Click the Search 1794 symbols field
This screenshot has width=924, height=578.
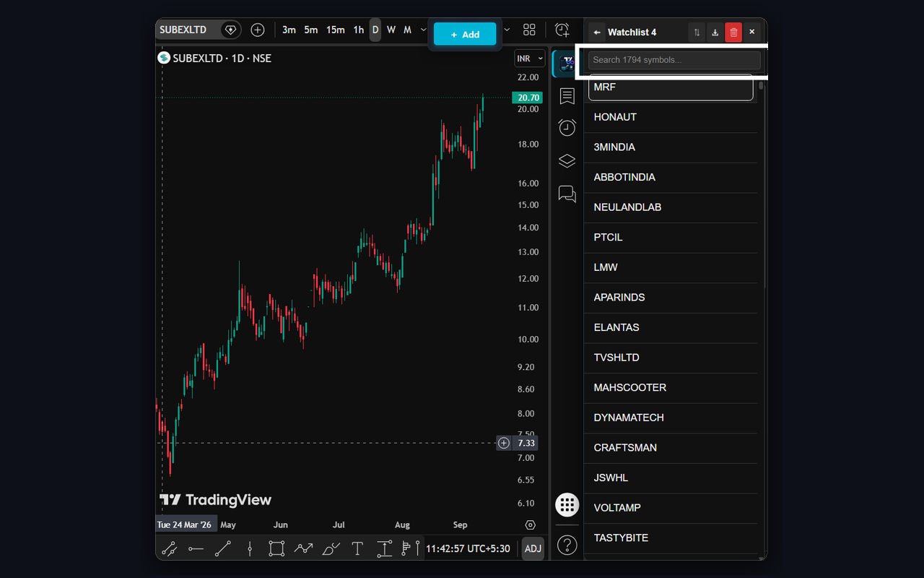click(x=674, y=60)
